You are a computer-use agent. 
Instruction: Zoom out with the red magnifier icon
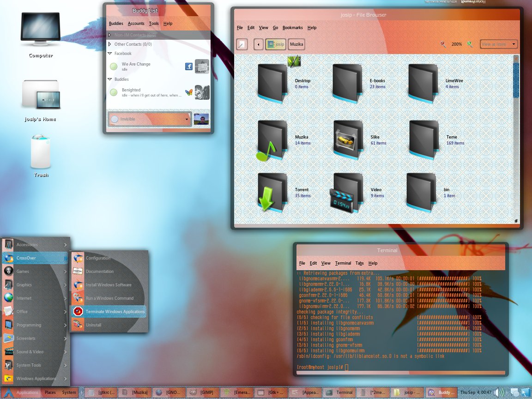point(443,44)
